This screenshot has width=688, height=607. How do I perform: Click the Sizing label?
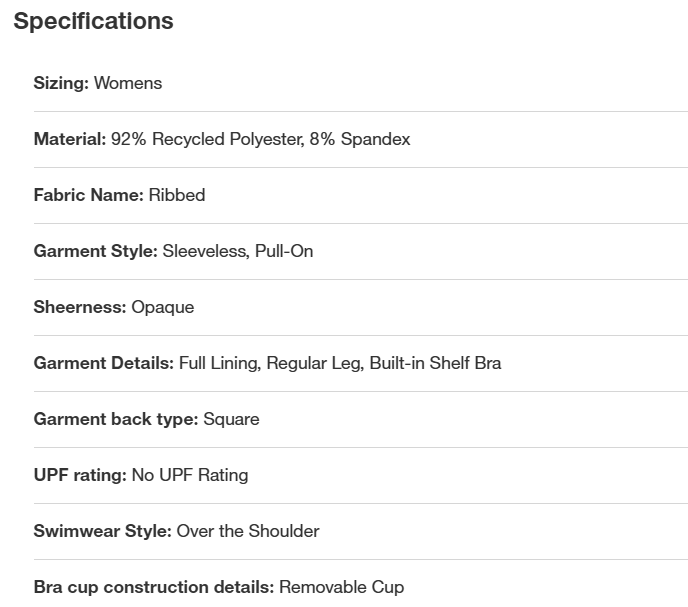[x=61, y=83]
